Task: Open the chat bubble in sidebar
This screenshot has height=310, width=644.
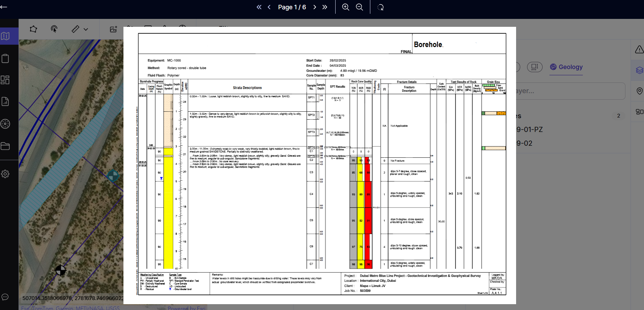Action: click(5, 297)
